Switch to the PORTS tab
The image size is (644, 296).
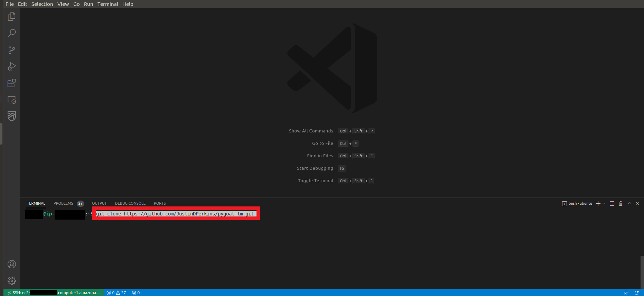tap(160, 203)
